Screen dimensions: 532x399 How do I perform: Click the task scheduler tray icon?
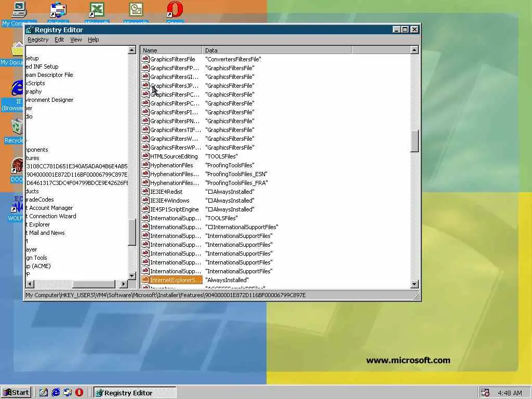[485, 393]
